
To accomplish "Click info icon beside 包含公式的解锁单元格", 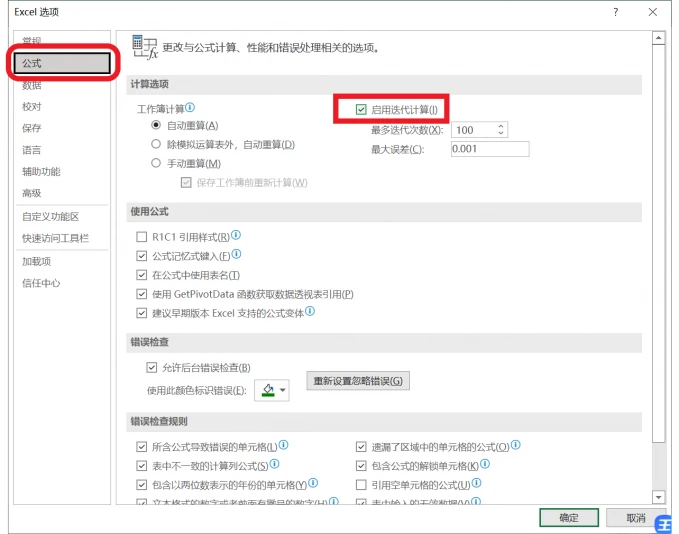I will pyautogui.click(x=485, y=464).
